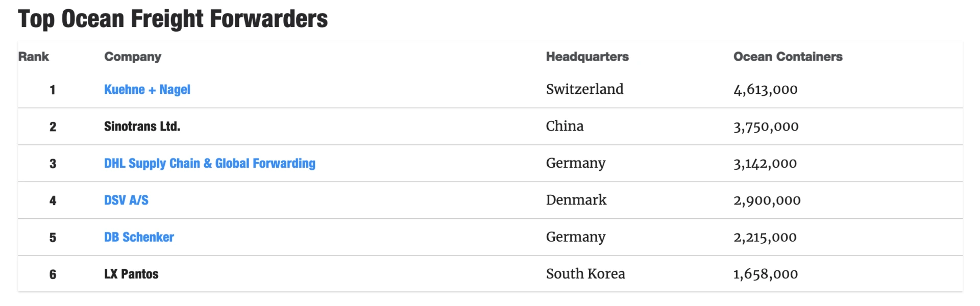Click the 2,215,000 containers value
Image resolution: width=980 pixels, height=306 pixels.
(x=765, y=237)
